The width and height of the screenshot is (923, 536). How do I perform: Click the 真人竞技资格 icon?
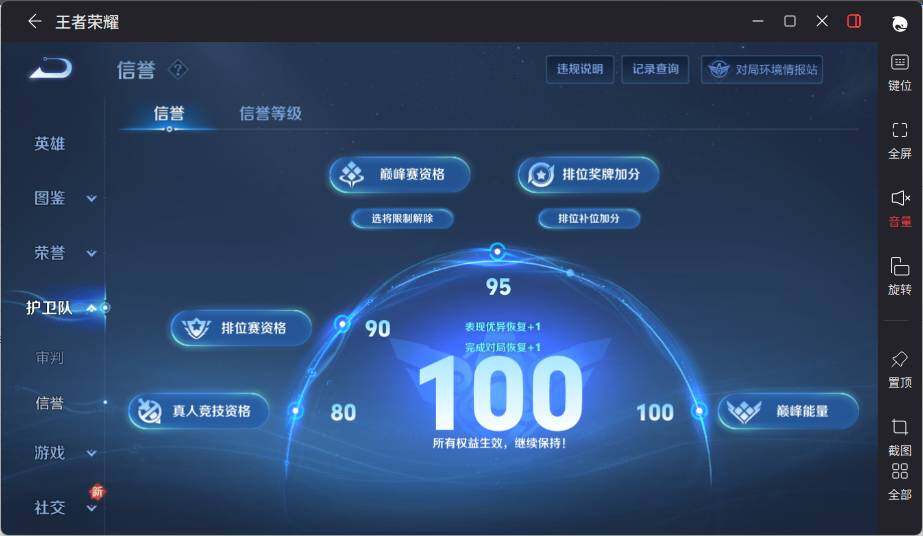(x=150, y=411)
